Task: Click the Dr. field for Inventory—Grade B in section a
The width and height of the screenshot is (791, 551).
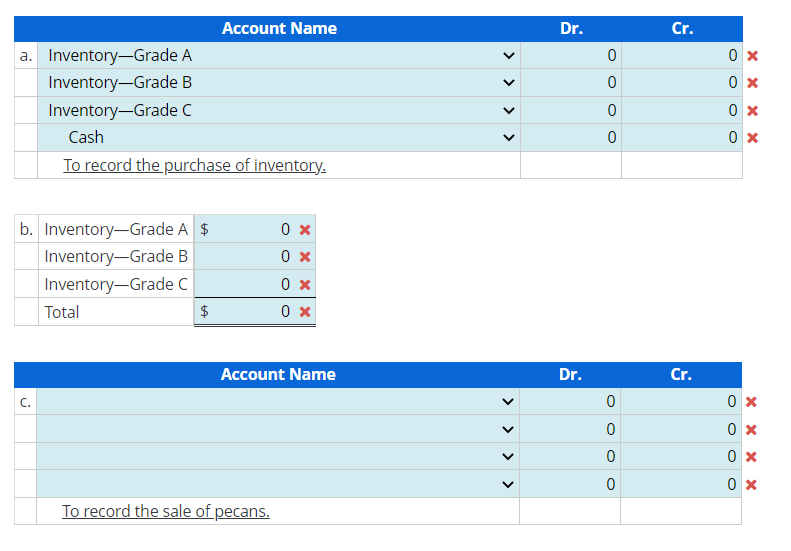Action: [571, 83]
